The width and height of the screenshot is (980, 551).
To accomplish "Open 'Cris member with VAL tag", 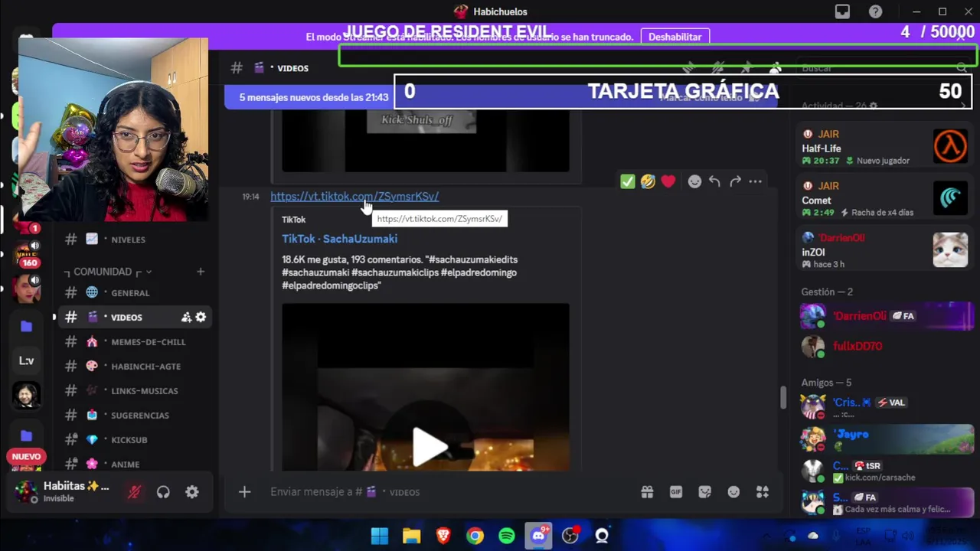I will (x=884, y=406).
